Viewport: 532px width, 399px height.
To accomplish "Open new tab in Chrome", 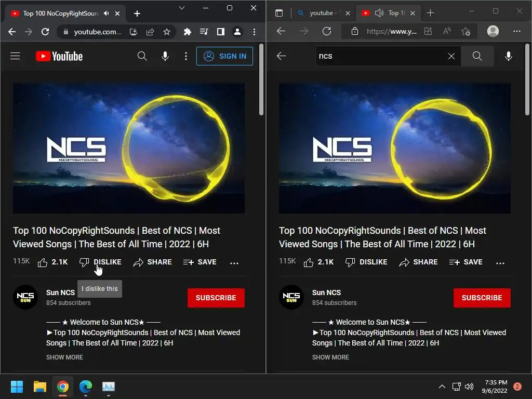I will click(x=137, y=14).
